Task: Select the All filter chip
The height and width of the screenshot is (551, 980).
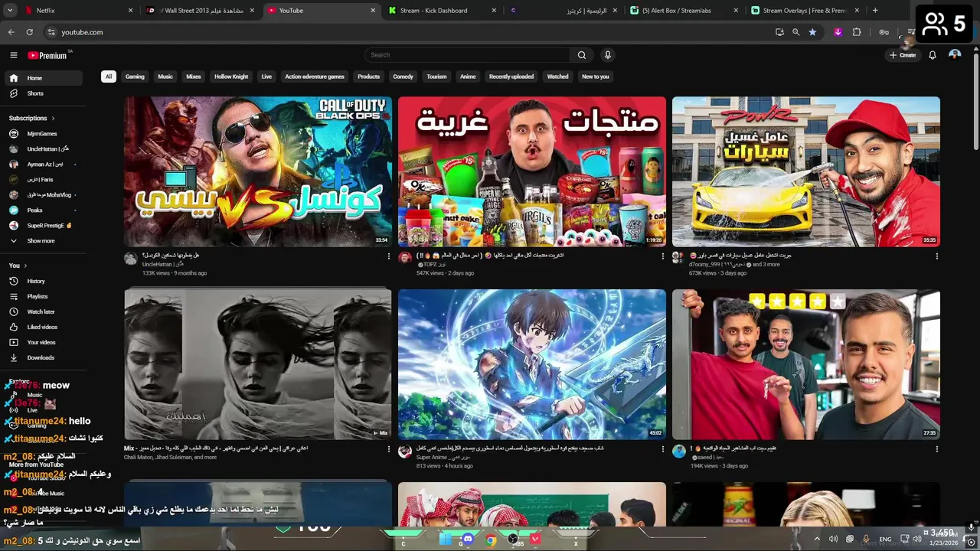Action: tap(109, 77)
